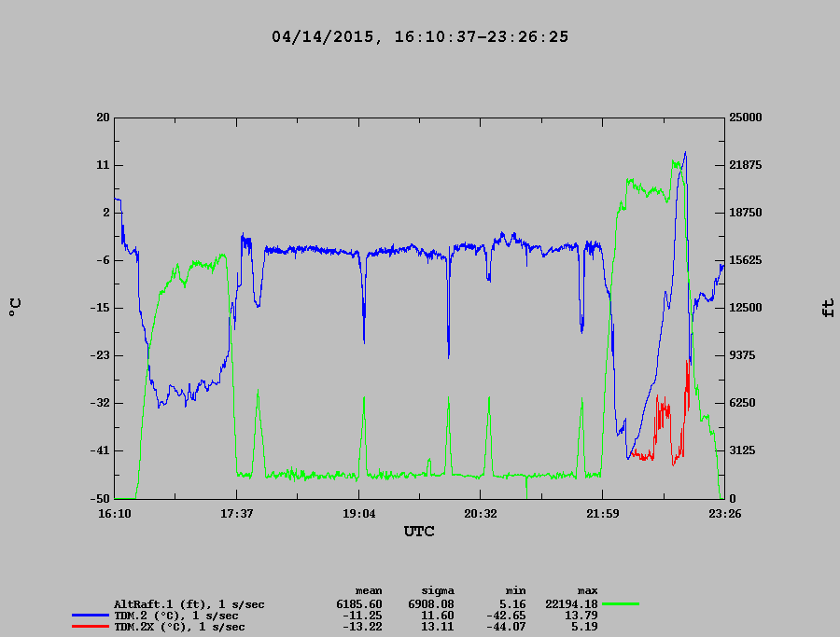Click left axis value -32
The image size is (840, 637).
point(100,403)
